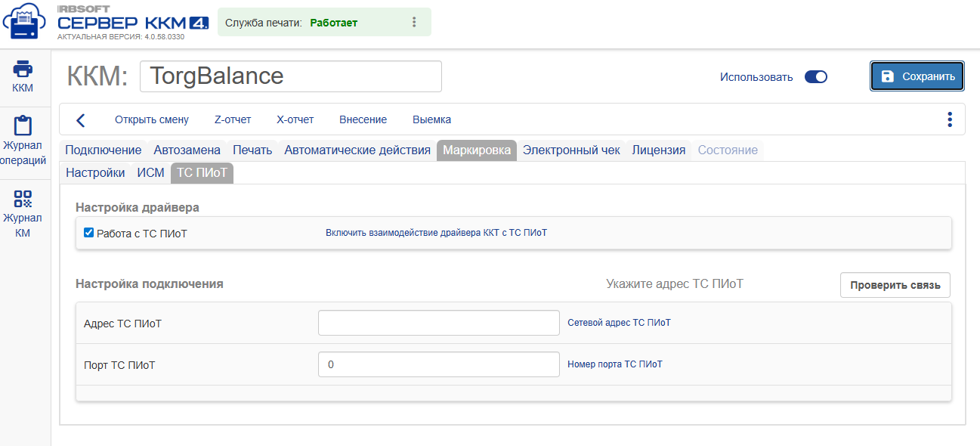Open the Журнал операций clipboard icon

[23, 125]
